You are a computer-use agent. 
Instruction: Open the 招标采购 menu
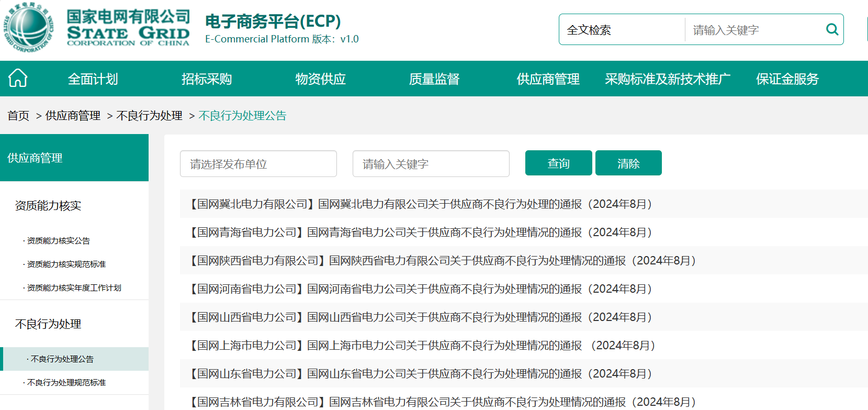click(x=207, y=79)
